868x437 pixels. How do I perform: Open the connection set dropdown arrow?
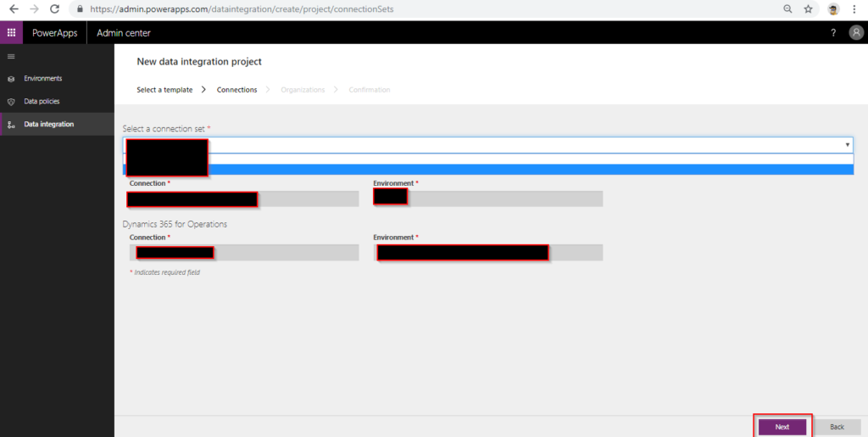[847, 145]
